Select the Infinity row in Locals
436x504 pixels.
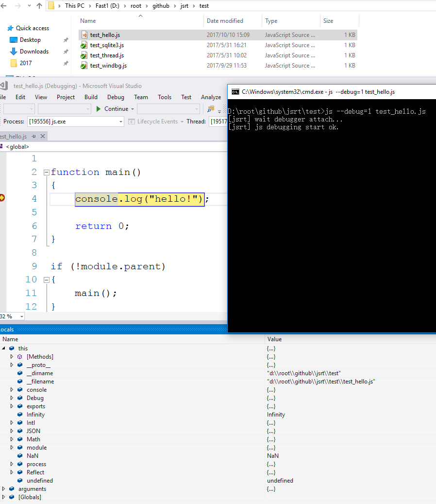coord(218,415)
